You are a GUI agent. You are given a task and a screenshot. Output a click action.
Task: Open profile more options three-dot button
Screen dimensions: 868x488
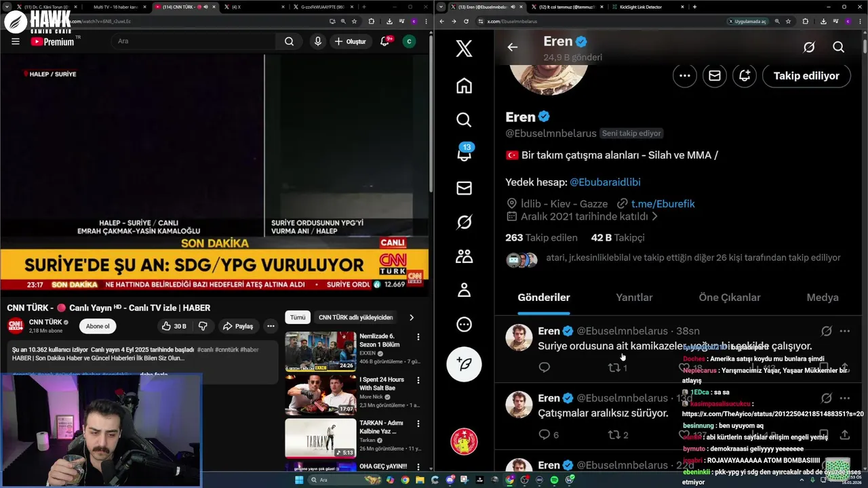pos(685,75)
